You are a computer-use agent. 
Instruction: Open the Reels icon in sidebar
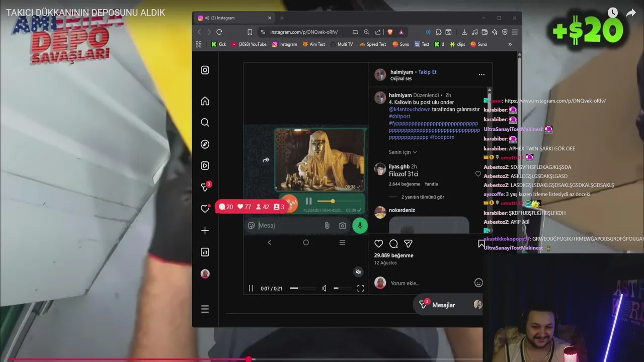205,165
